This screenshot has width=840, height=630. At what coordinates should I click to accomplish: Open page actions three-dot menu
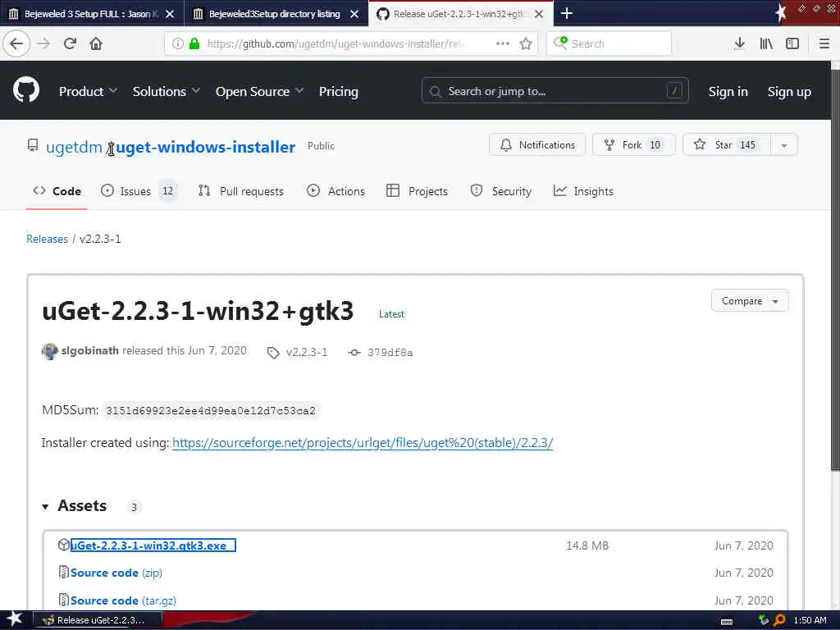coord(503,43)
